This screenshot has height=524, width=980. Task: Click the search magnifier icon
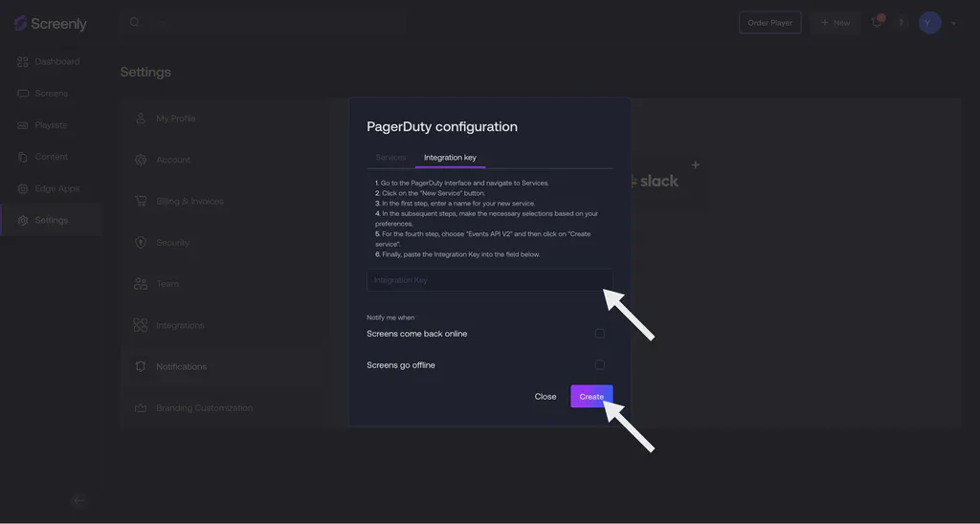(134, 23)
